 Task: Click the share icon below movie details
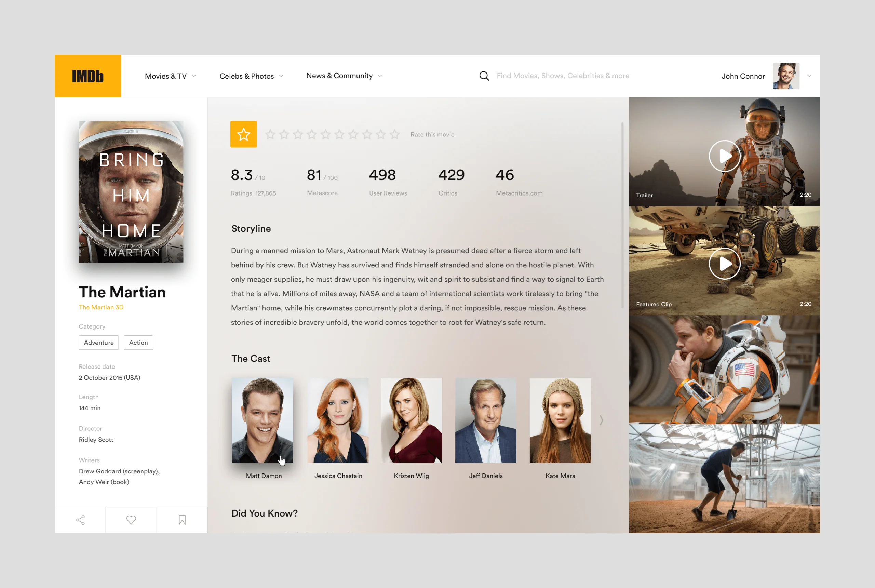click(80, 520)
